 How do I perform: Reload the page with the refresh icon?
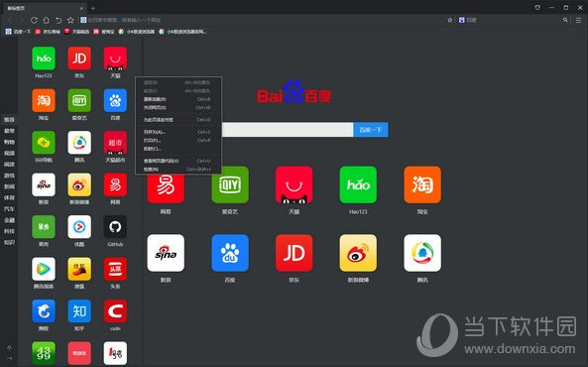tap(34, 20)
